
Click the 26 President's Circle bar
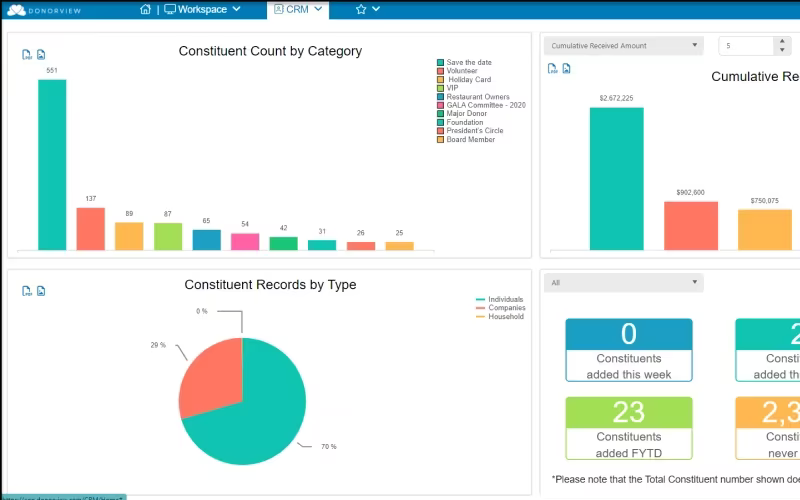[361, 246]
